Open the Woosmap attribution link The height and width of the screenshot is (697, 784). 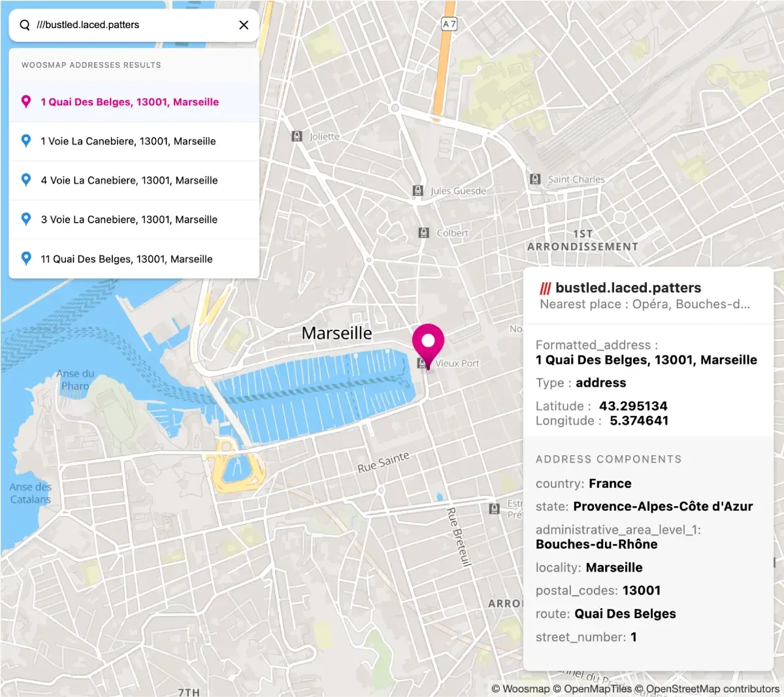point(521,689)
